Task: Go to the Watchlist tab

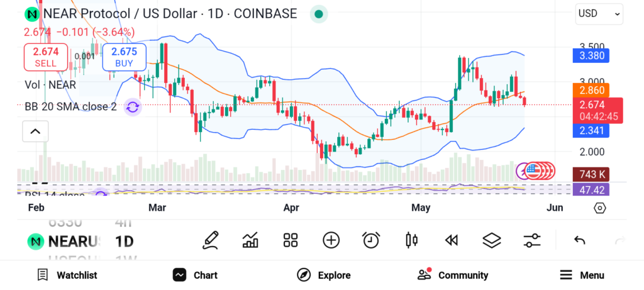Action: point(67,275)
